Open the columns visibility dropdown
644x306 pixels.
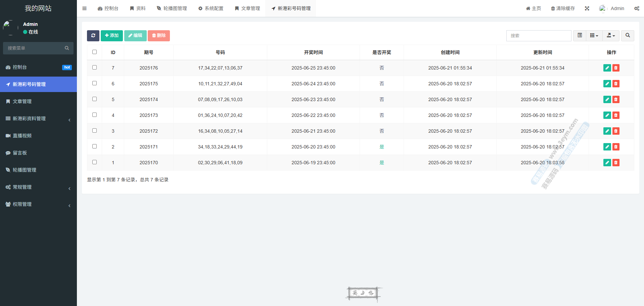point(594,36)
